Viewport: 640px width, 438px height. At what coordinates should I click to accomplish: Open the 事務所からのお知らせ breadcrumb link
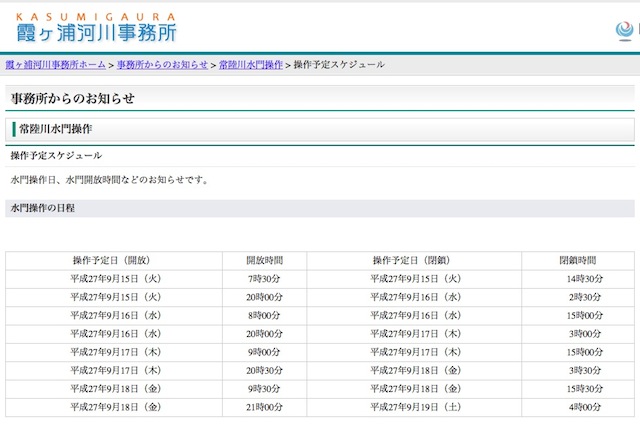pyautogui.click(x=162, y=64)
